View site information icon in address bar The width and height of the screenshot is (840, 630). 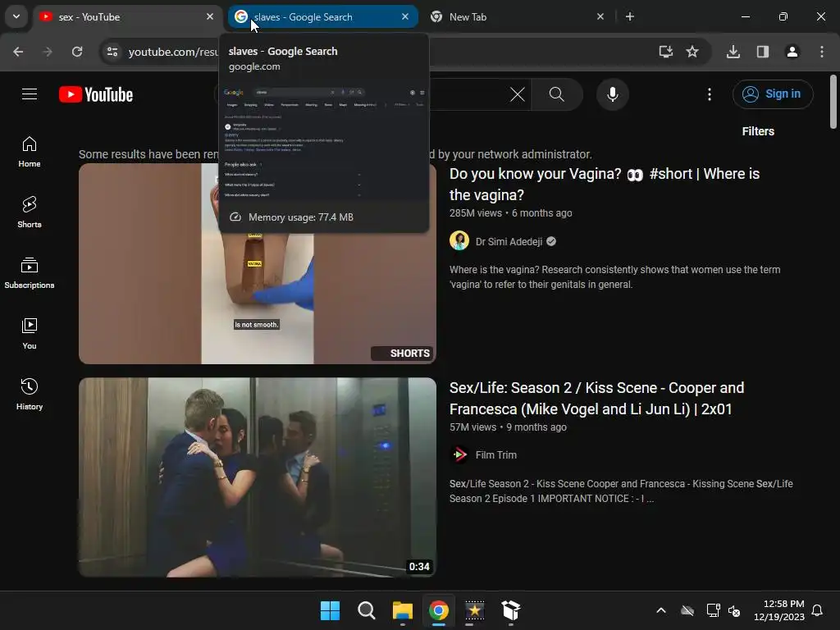(112, 52)
